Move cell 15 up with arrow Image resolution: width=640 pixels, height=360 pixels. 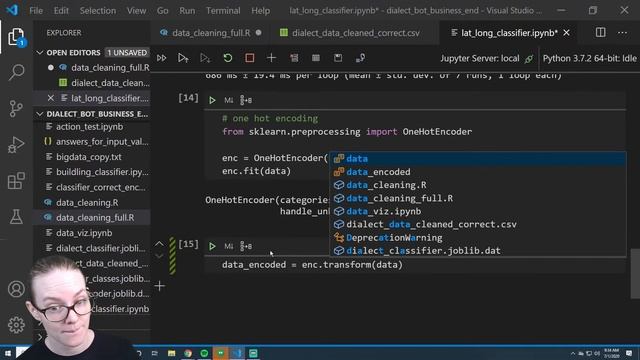pos(159,244)
